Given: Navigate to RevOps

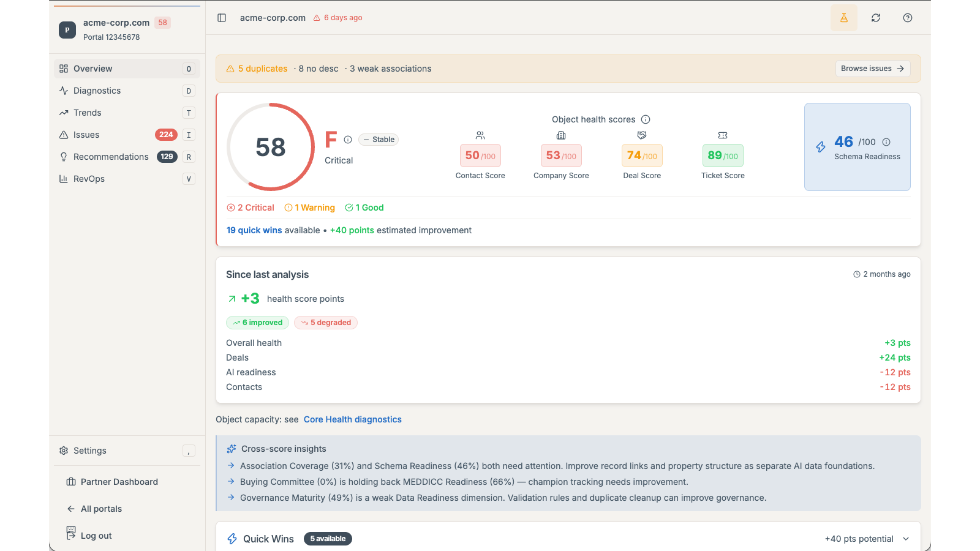Looking at the screenshot, I should [x=127, y=179].
